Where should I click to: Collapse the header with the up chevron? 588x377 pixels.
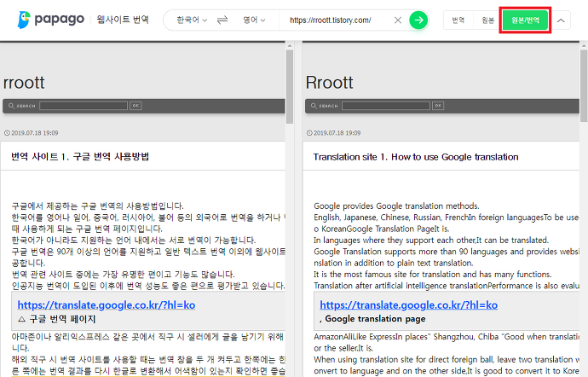click(x=561, y=20)
